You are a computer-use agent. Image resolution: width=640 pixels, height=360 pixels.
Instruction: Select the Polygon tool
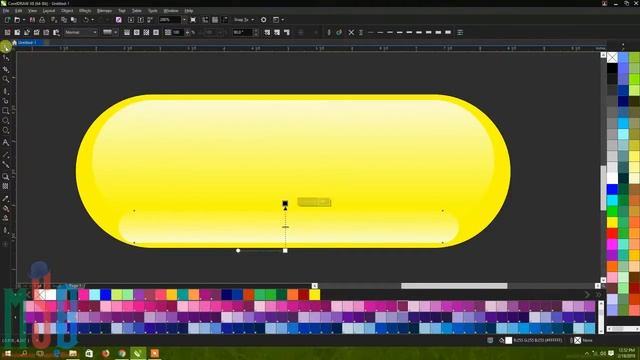[6, 131]
